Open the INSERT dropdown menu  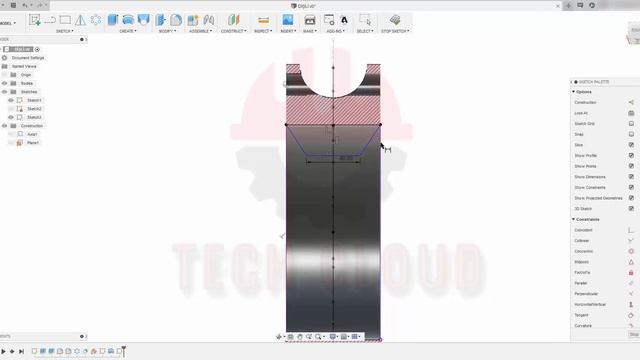(288, 31)
